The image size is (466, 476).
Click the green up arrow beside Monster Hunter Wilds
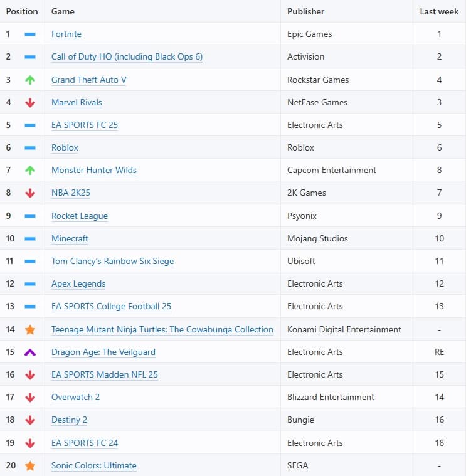pos(30,171)
